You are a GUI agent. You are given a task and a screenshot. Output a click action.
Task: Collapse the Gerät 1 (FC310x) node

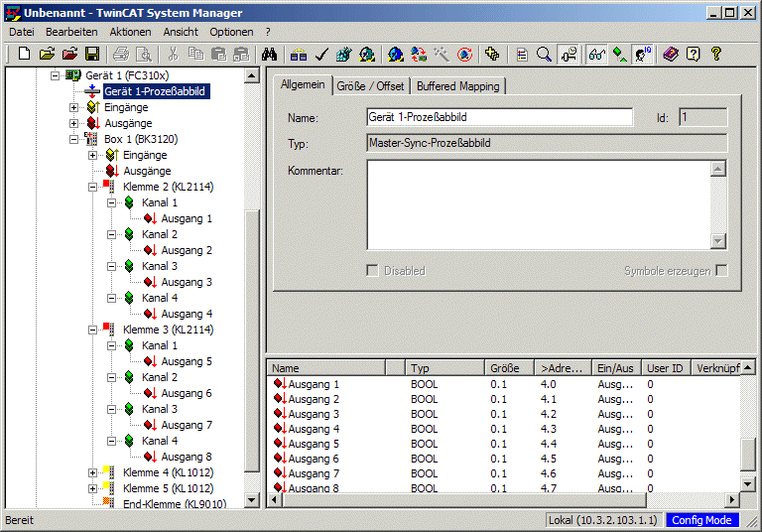tap(55, 75)
